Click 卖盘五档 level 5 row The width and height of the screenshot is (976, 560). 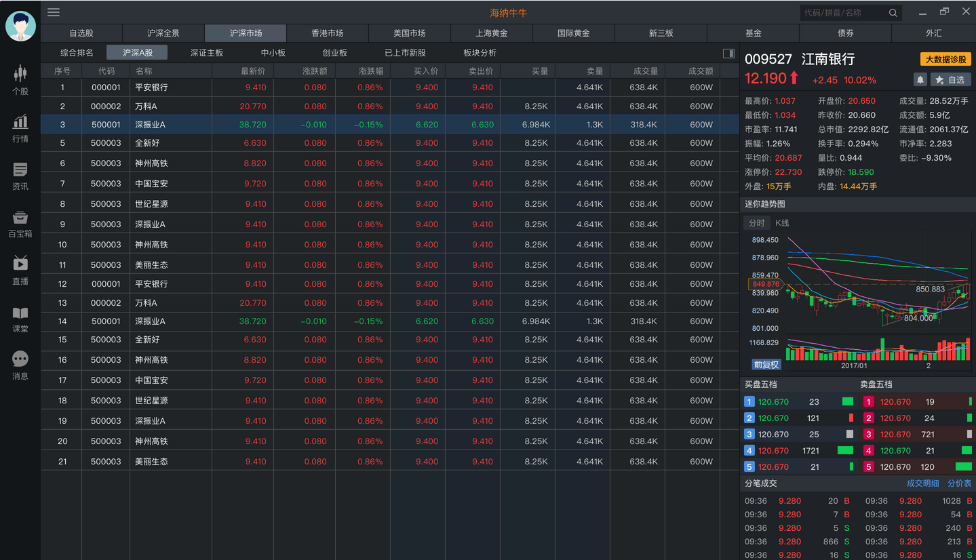tap(918, 466)
